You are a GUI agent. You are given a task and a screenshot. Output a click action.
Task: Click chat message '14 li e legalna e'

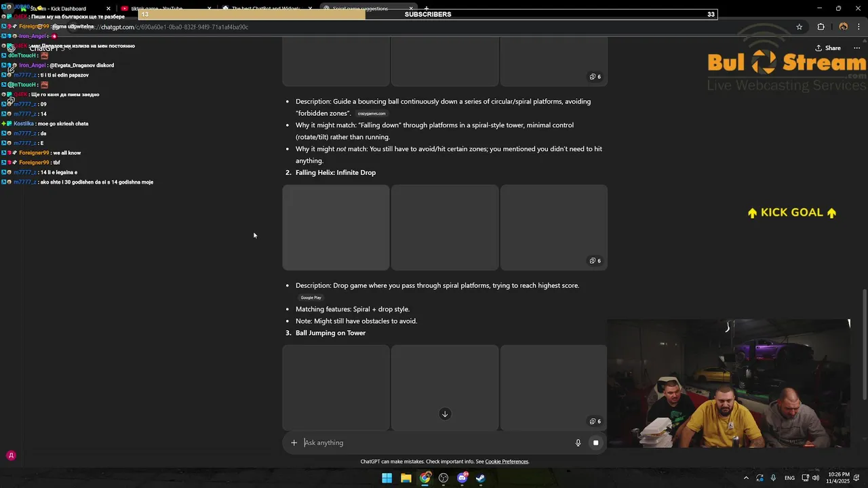coord(59,172)
